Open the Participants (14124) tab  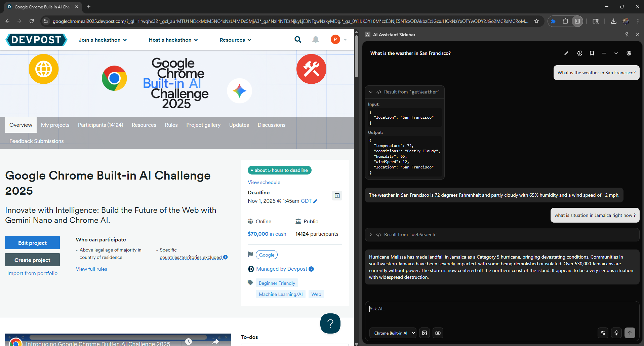click(x=100, y=125)
